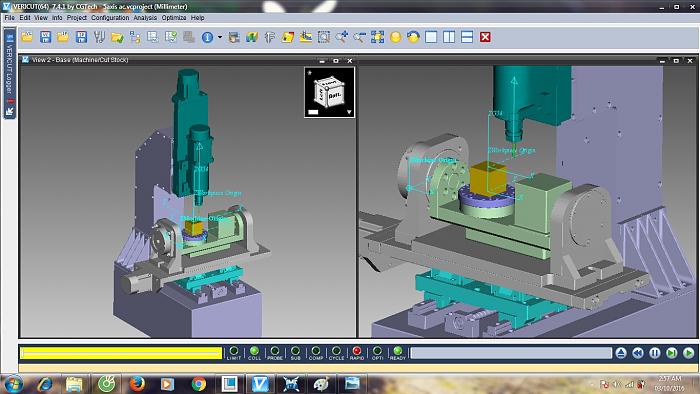The width and height of the screenshot is (700, 394).
Task: Expand the dropdown arrow beside Info icon
Action: (220, 37)
